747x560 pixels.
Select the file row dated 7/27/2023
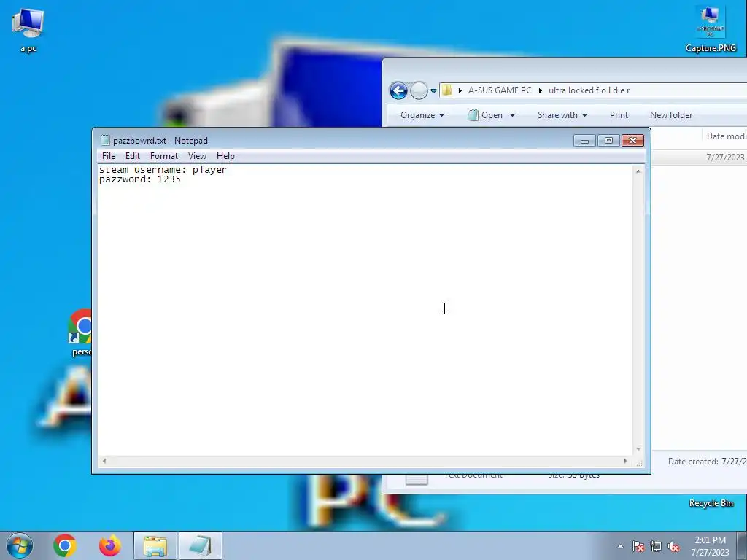coord(699,157)
